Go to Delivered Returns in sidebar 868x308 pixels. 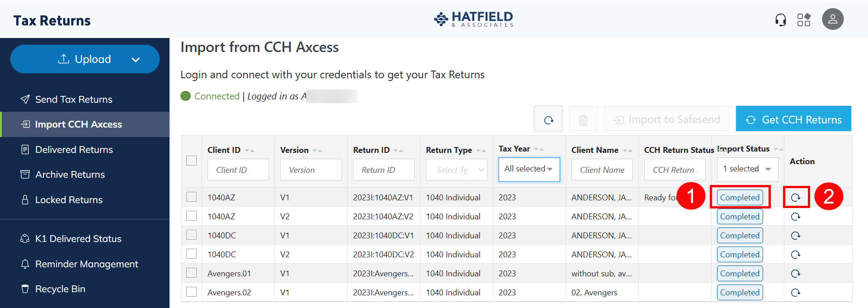74,150
